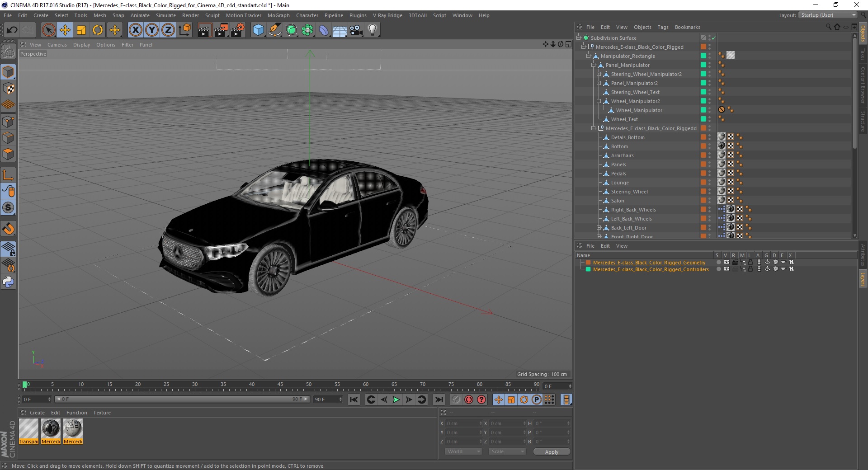Toggle lock on Controllers layer
This screenshot has width=868, height=470.
[750, 269]
